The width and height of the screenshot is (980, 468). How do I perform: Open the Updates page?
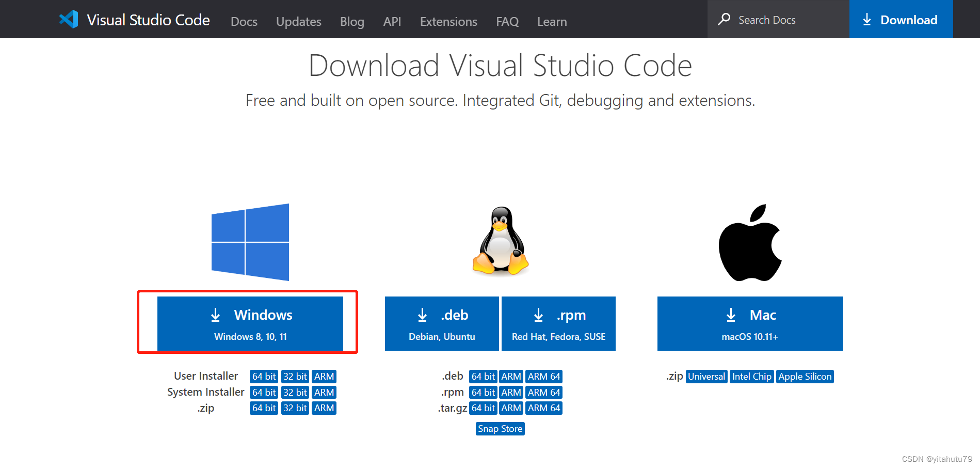click(x=298, y=22)
